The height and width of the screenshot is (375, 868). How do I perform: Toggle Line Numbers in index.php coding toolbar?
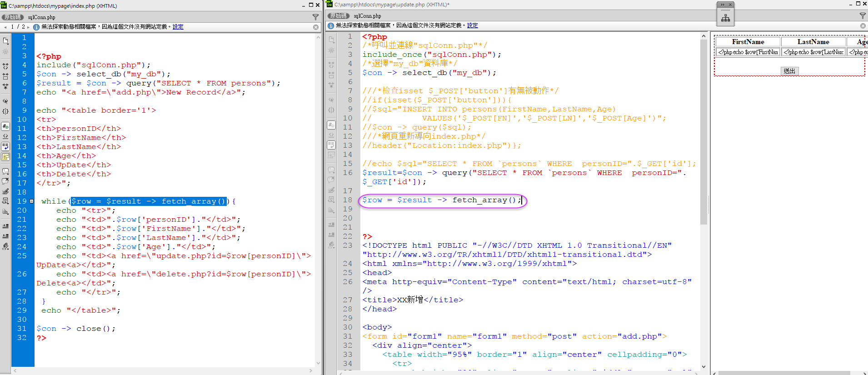click(x=5, y=126)
